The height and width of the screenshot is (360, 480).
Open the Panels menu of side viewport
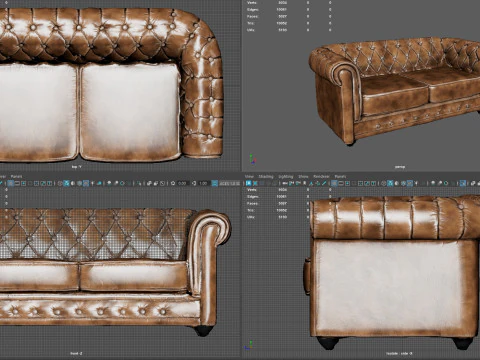point(340,176)
